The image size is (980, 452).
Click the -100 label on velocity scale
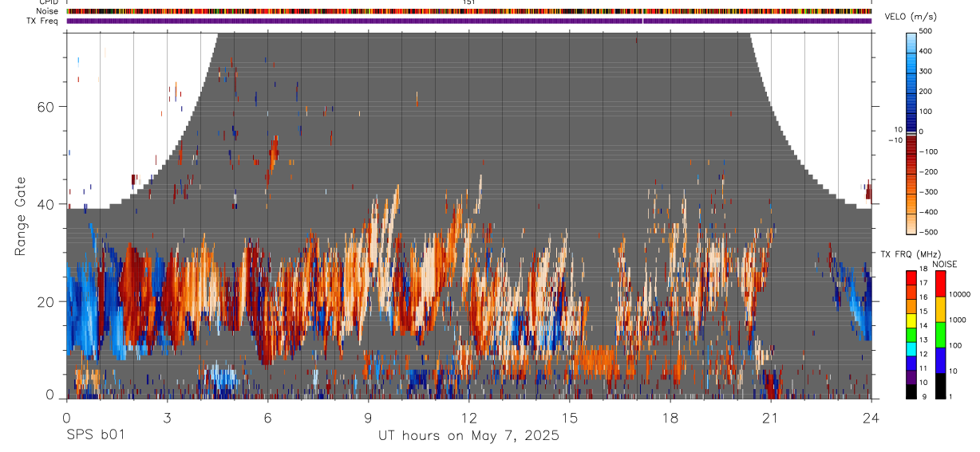(x=930, y=151)
